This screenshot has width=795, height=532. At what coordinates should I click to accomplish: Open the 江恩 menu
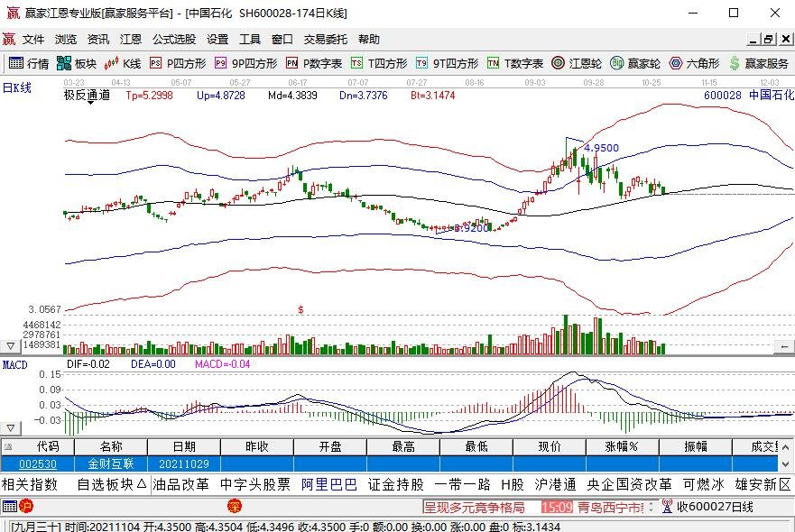tap(131, 39)
